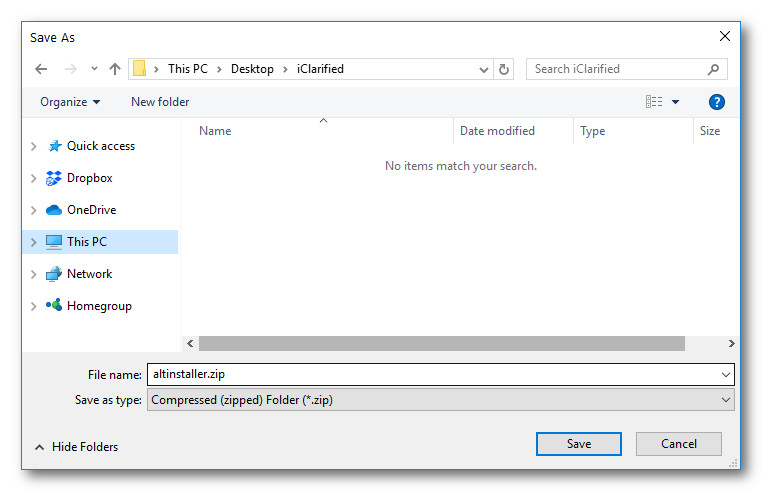The height and width of the screenshot is (491, 762).
Task: Expand the This PC tree node
Action: pyautogui.click(x=34, y=242)
